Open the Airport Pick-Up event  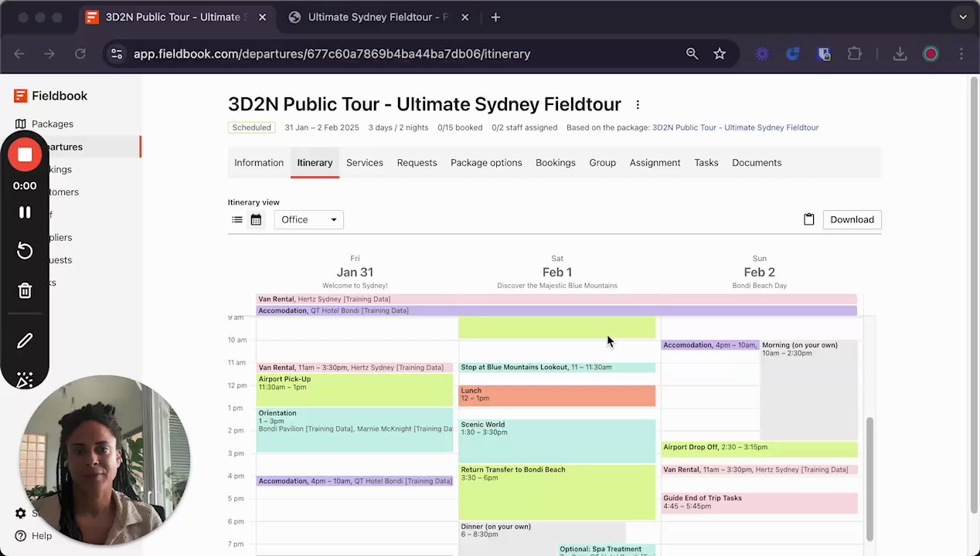click(355, 390)
